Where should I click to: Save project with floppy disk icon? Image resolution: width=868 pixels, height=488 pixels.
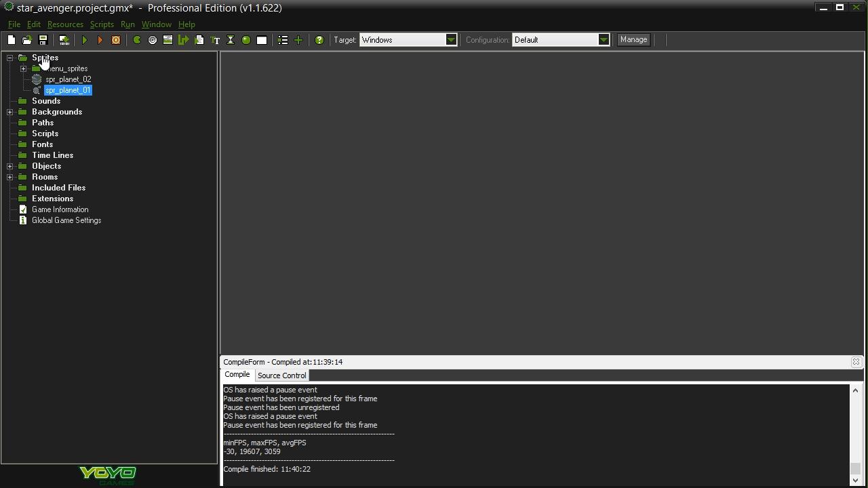pos(43,40)
